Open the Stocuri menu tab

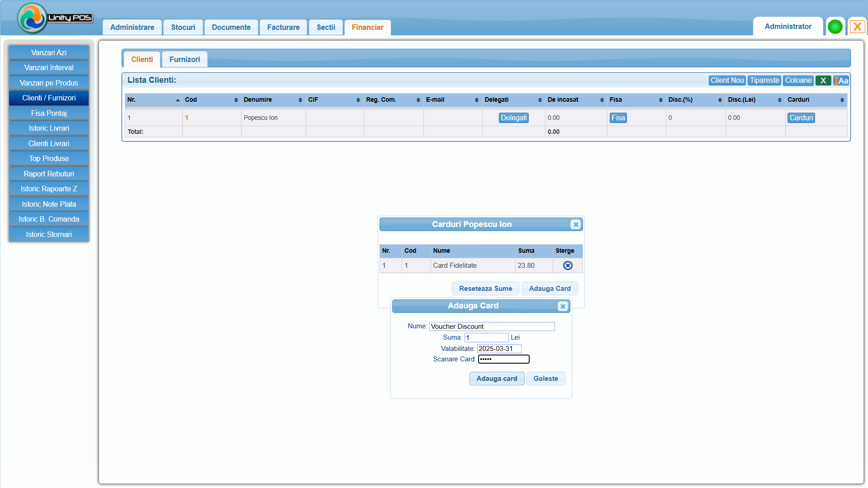(x=183, y=27)
